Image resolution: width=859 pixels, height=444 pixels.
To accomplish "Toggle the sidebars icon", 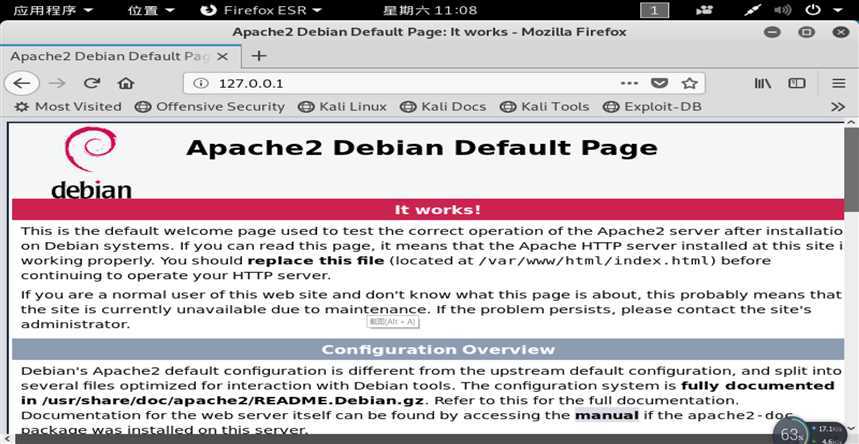I will (797, 83).
